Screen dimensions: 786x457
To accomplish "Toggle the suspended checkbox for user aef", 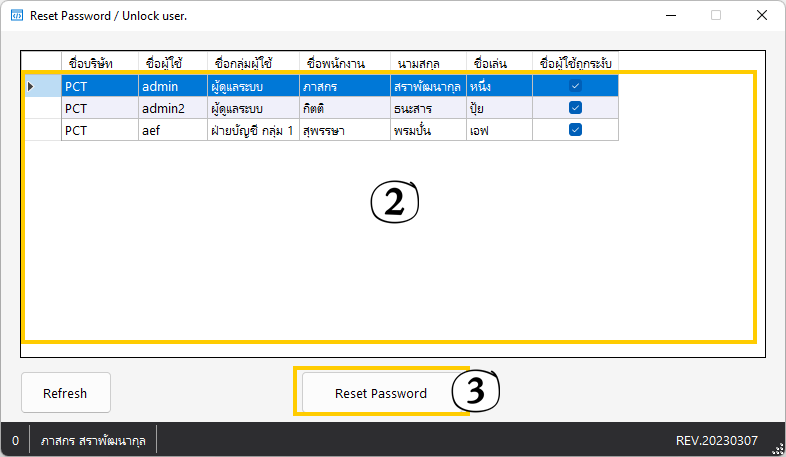I will (x=575, y=130).
